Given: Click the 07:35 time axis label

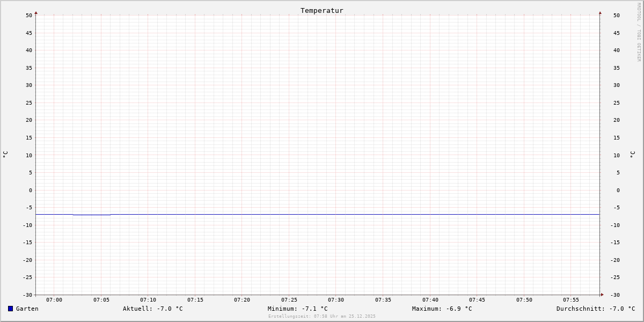Looking at the screenshot, I should tap(383, 299).
